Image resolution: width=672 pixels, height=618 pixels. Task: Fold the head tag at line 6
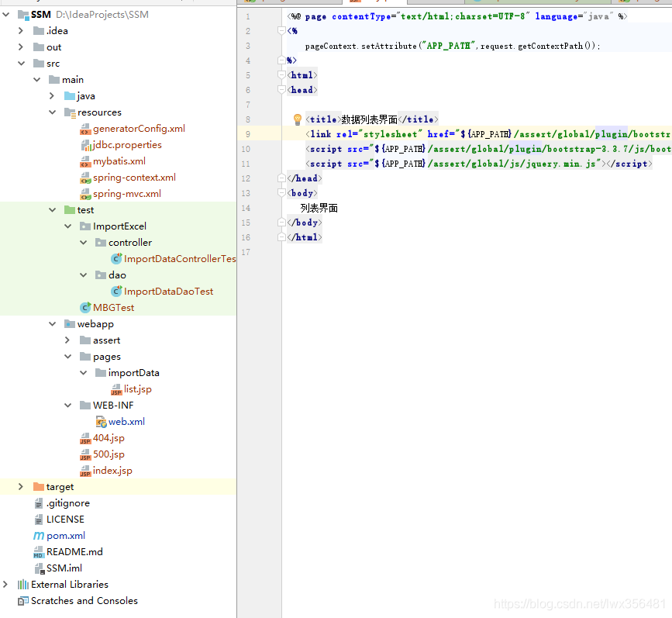281,90
